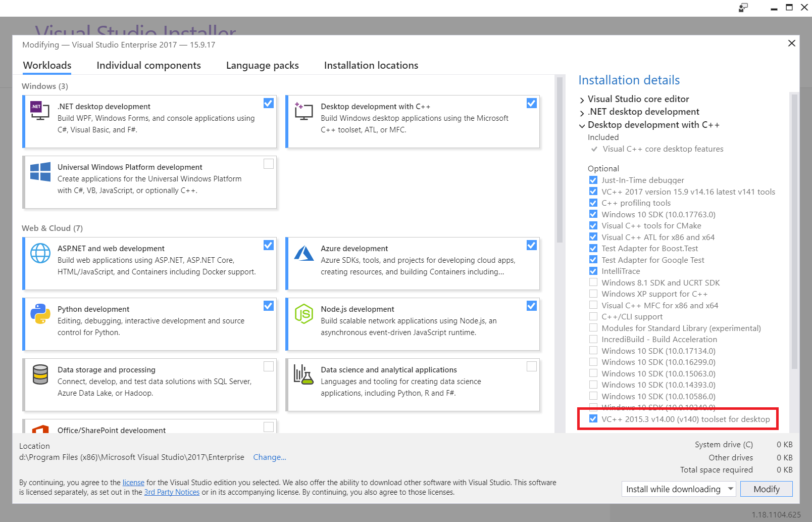The image size is (812, 522).
Task: Expand Visual Studio core editor details
Action: pyautogui.click(x=582, y=100)
